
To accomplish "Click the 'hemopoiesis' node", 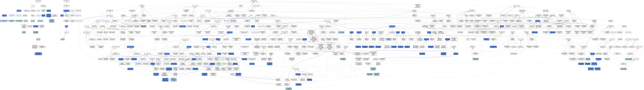I will point(87,26).
